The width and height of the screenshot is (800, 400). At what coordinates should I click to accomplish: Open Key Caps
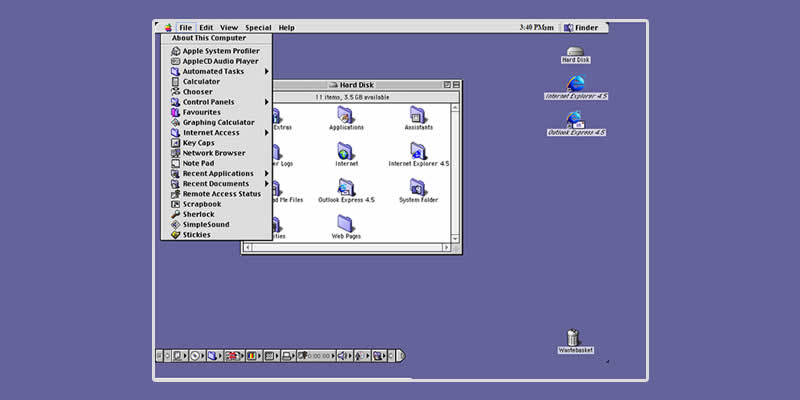click(x=215, y=143)
